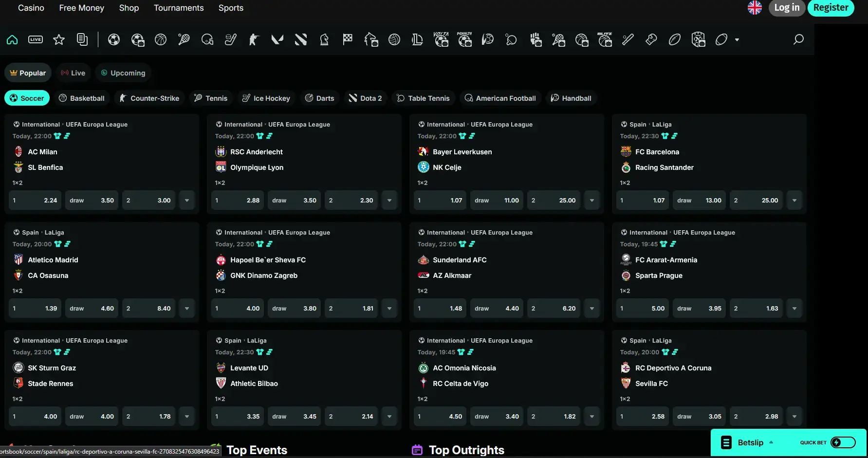
Task: Open the sportsbook home icon
Action: 12,39
